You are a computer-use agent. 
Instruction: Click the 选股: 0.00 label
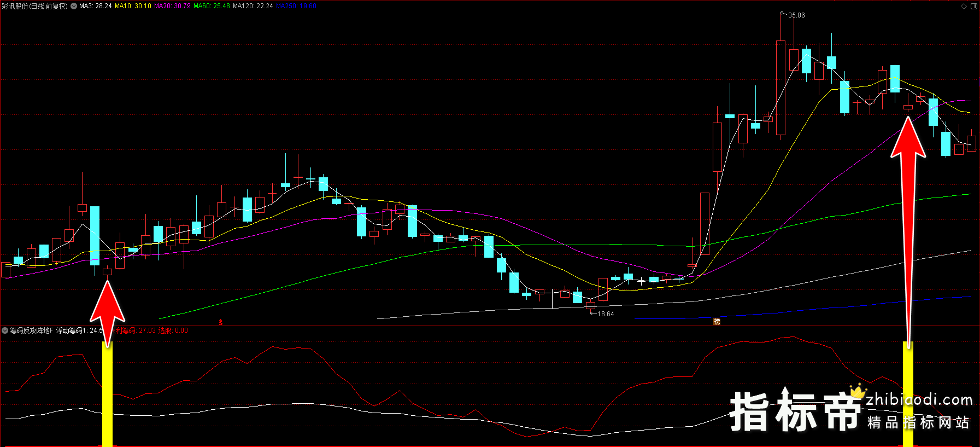(x=173, y=330)
